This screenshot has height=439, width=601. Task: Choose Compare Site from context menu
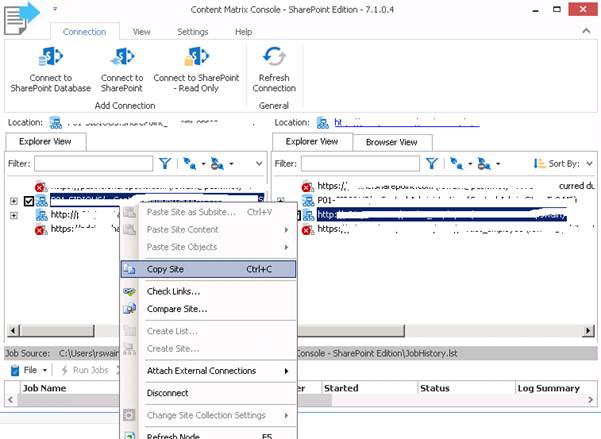209,309
